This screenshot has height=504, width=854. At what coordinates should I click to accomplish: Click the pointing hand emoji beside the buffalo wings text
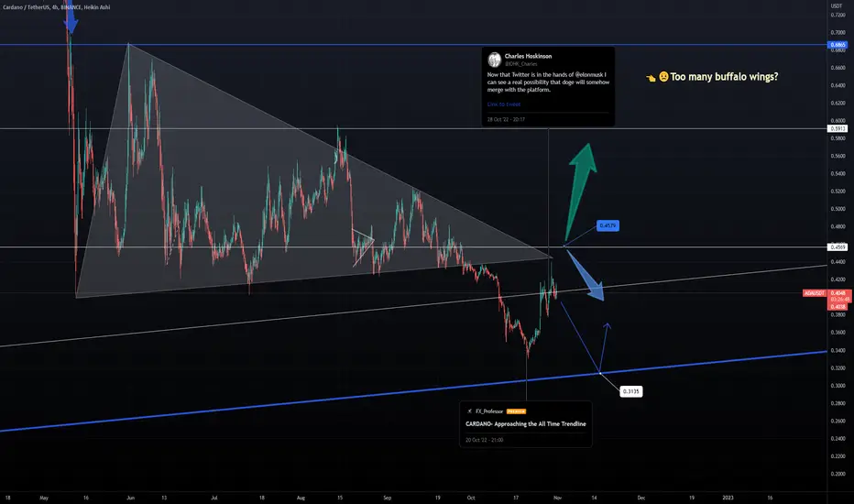point(651,78)
